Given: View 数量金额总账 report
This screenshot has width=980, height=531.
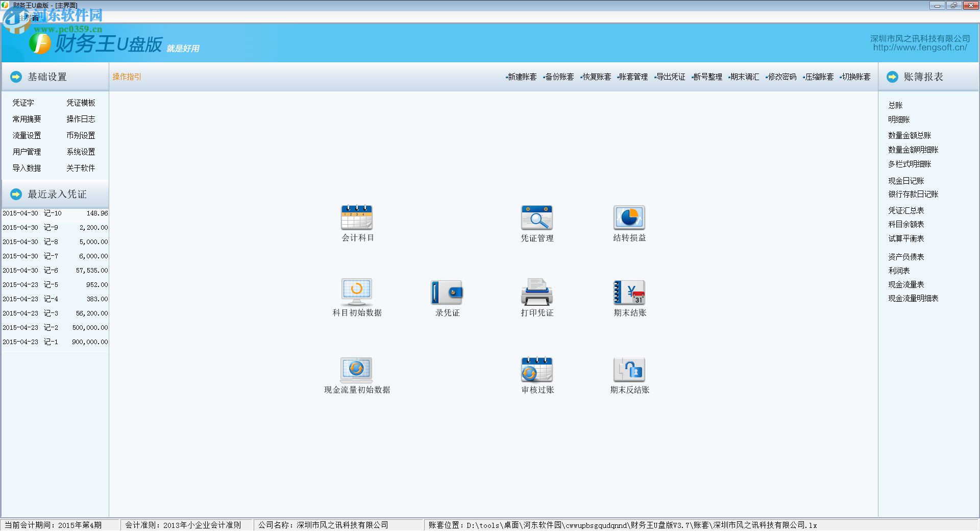Looking at the screenshot, I should pos(910,136).
